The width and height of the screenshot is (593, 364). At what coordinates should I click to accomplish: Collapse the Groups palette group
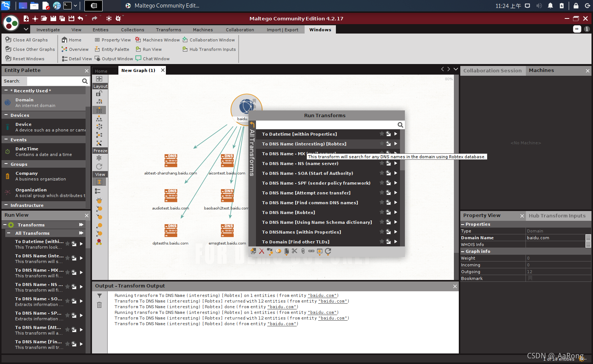(6, 164)
